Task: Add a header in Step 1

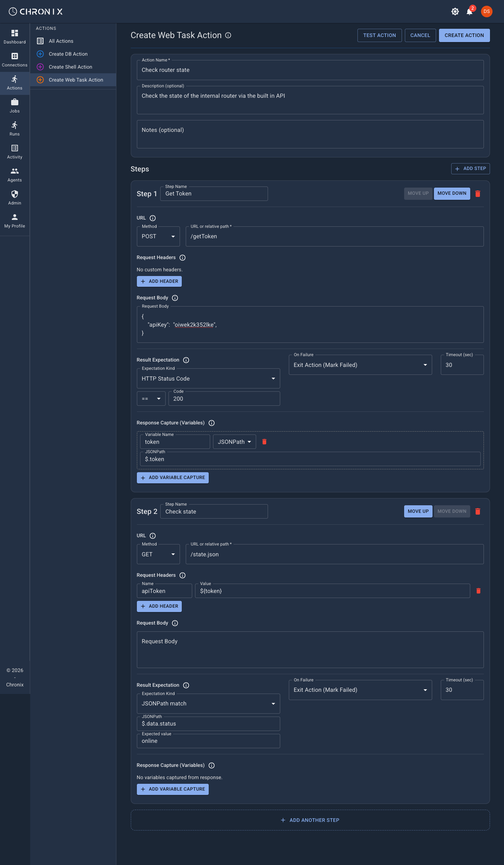Action: [159, 281]
